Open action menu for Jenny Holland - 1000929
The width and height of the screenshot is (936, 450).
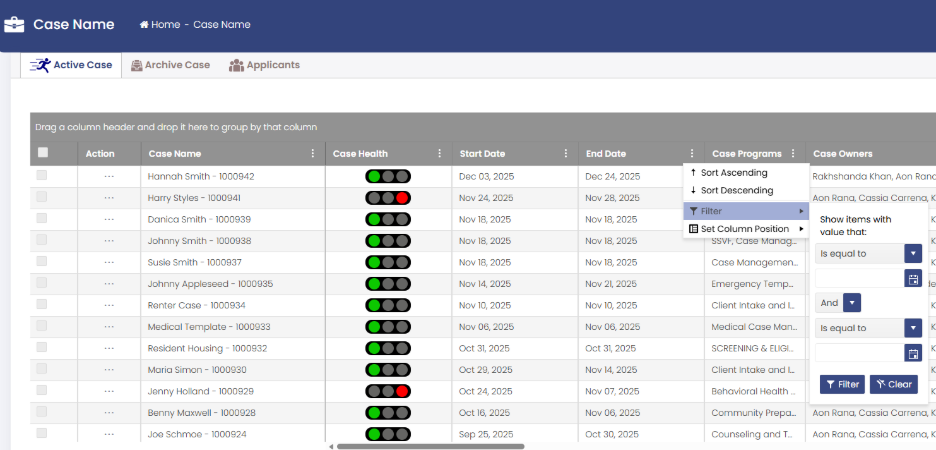[109, 391]
